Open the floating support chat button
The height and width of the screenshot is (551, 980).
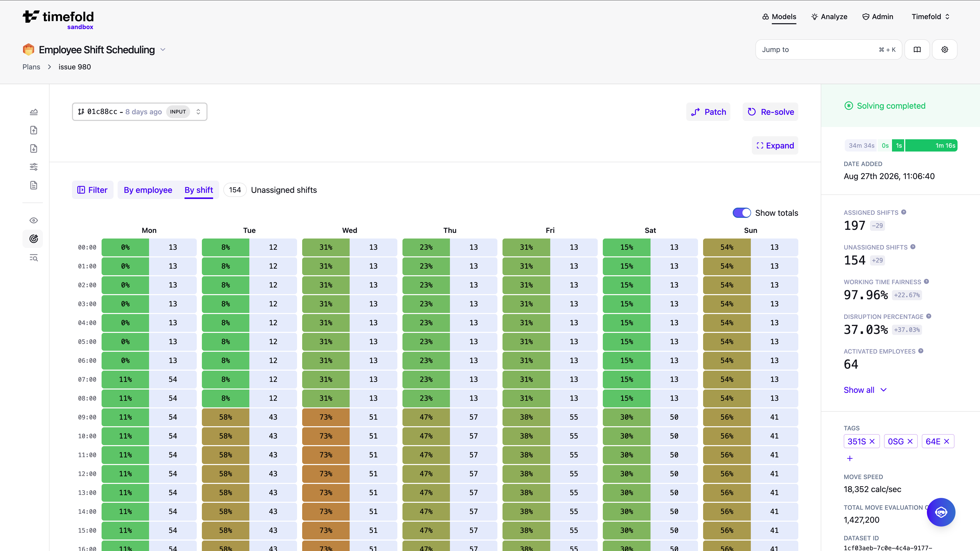[x=941, y=512]
